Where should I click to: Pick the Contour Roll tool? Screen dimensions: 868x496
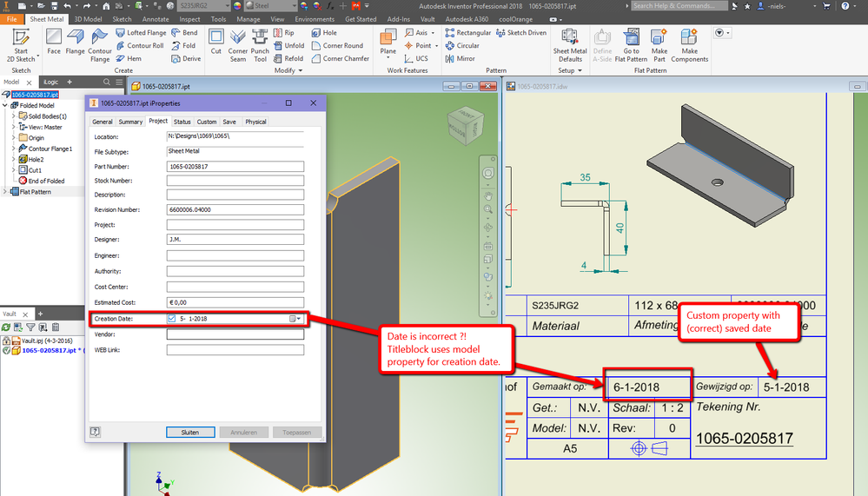tap(140, 45)
